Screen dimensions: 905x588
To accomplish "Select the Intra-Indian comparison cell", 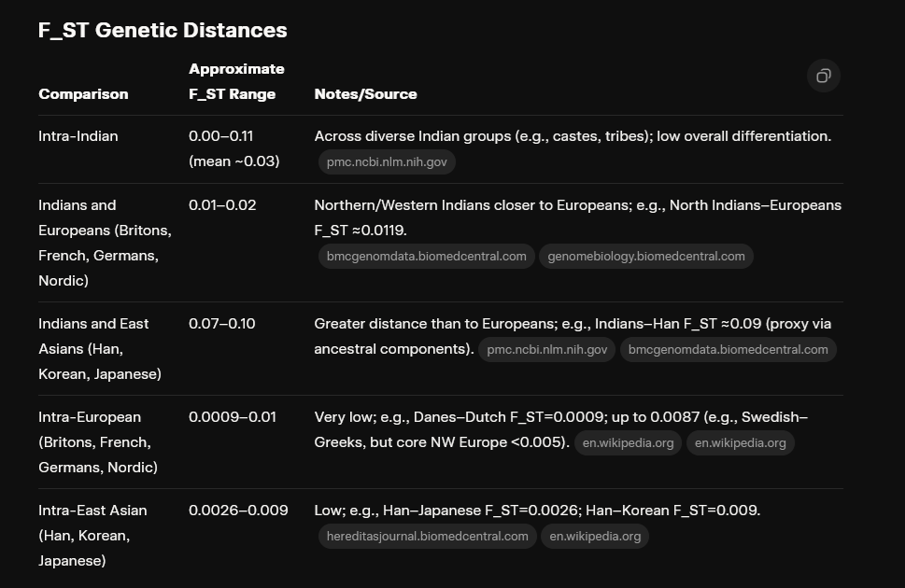I will coord(78,136).
